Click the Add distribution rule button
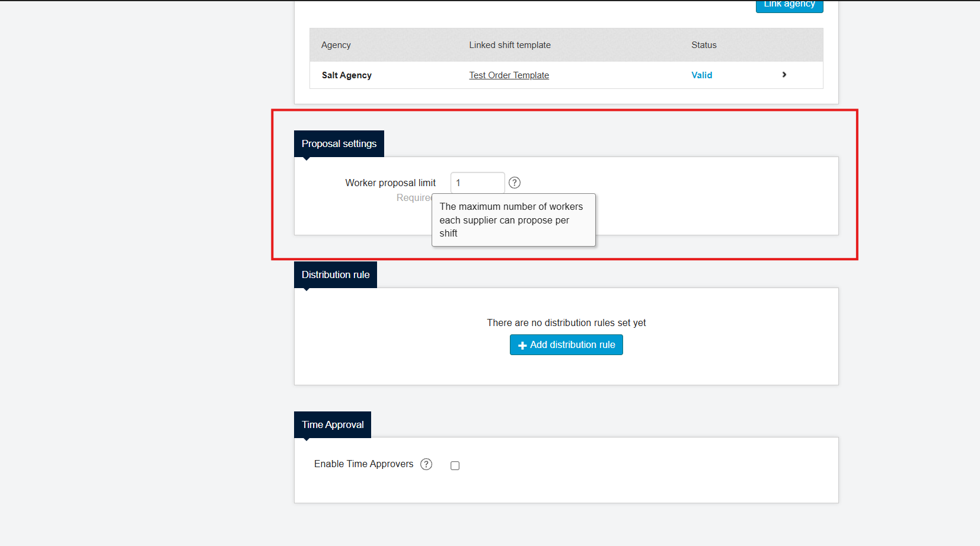The height and width of the screenshot is (546, 980). tap(566, 344)
